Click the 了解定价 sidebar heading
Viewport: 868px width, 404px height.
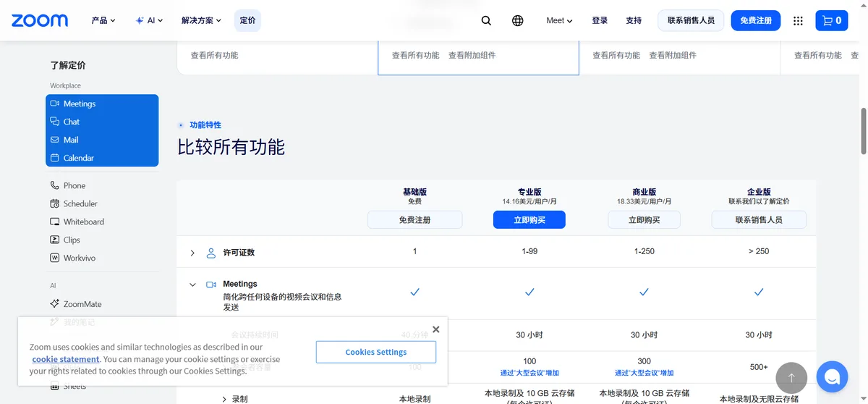(68, 65)
